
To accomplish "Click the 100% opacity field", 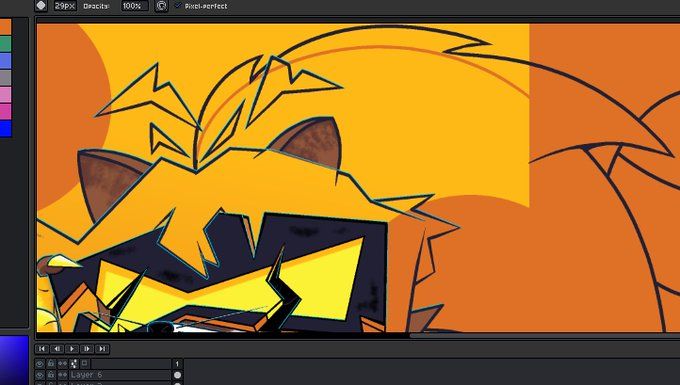I will click(x=134, y=6).
